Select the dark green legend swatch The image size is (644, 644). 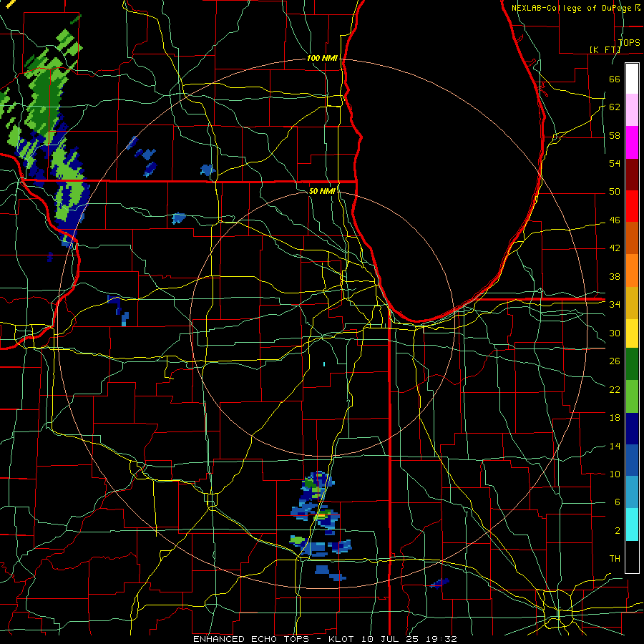[632, 364]
